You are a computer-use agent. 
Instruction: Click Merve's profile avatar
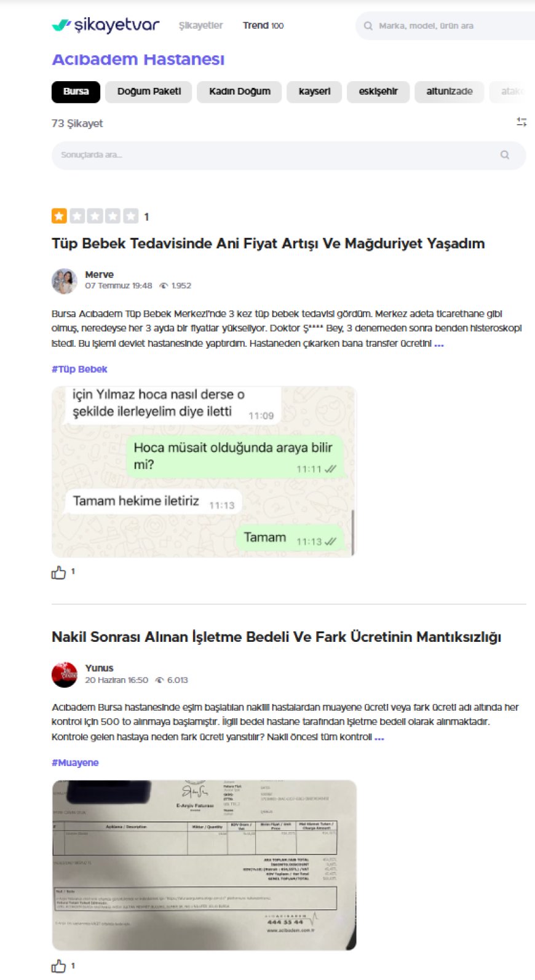click(65, 281)
